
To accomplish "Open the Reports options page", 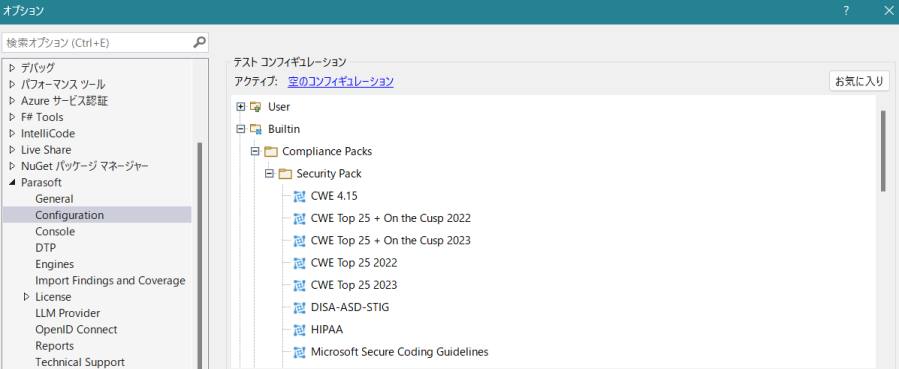I will 54,346.
